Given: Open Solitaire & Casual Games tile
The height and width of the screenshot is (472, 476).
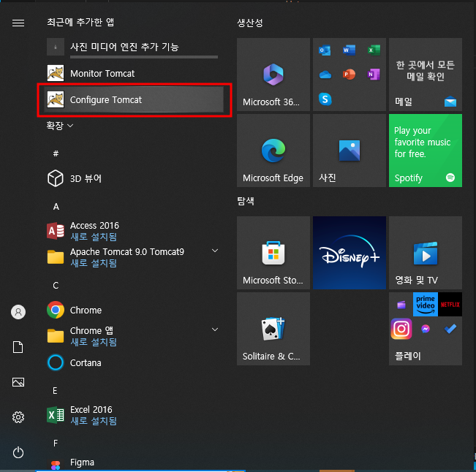Looking at the screenshot, I should point(273,329).
